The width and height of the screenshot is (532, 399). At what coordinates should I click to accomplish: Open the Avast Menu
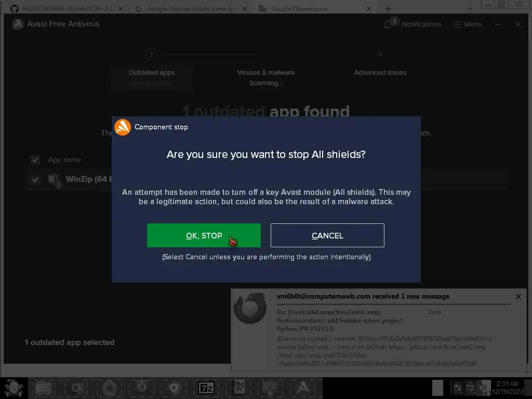[x=468, y=24]
